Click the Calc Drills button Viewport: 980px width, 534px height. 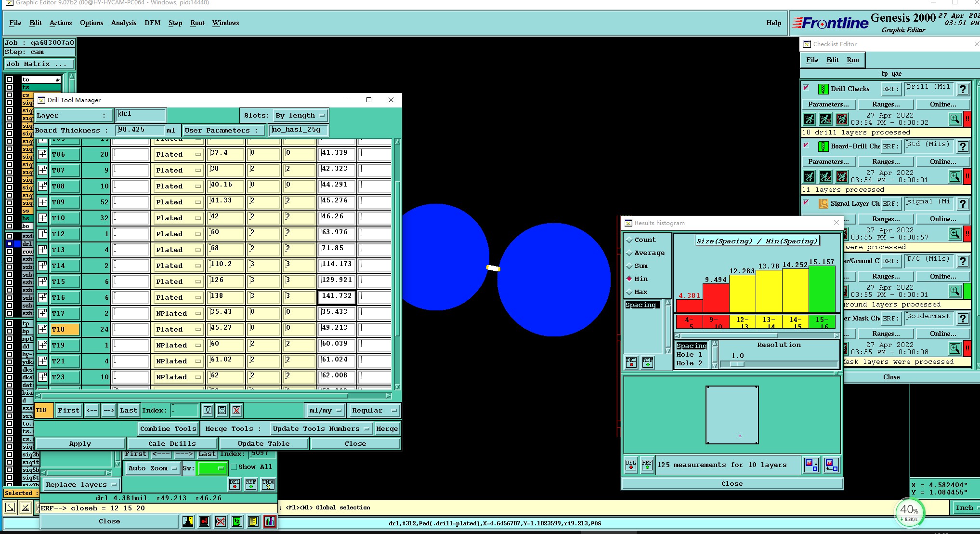(172, 443)
